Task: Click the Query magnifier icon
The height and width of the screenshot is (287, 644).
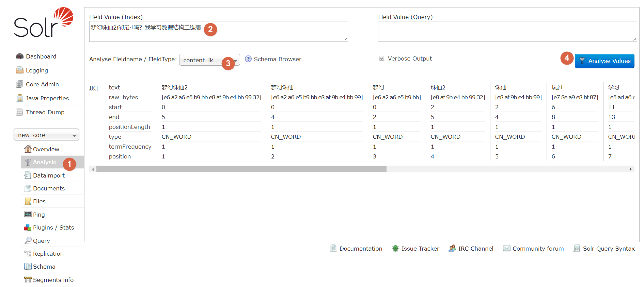Action: point(28,240)
